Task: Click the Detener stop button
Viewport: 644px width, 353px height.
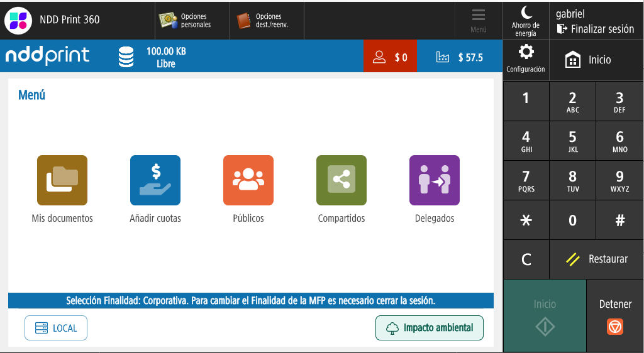Action: (x=615, y=316)
